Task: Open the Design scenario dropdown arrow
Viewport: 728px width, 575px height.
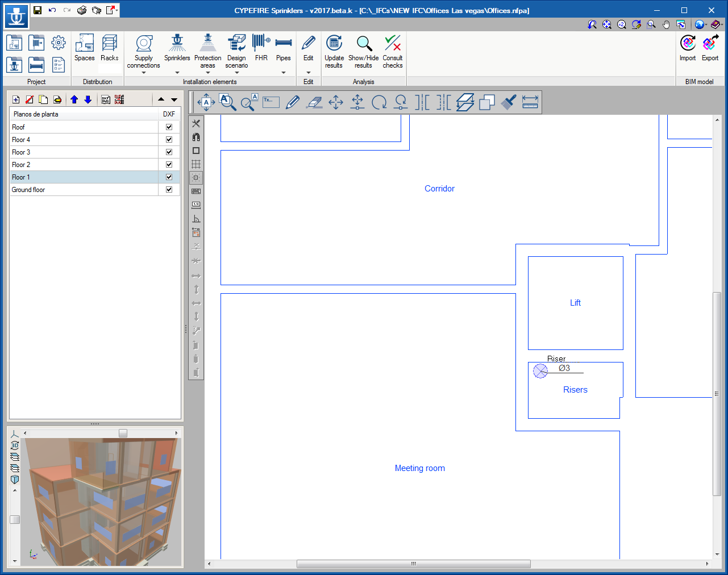Action: 236,73
